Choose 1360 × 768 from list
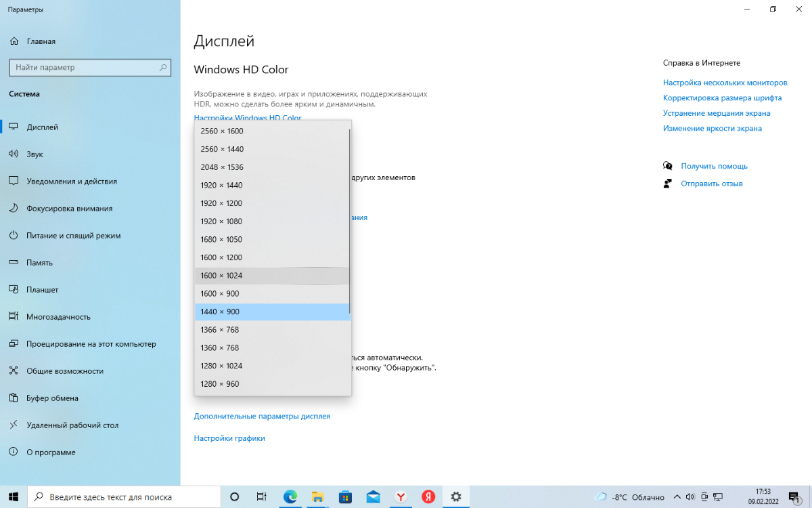Image resolution: width=812 pixels, height=508 pixels. coord(272,347)
